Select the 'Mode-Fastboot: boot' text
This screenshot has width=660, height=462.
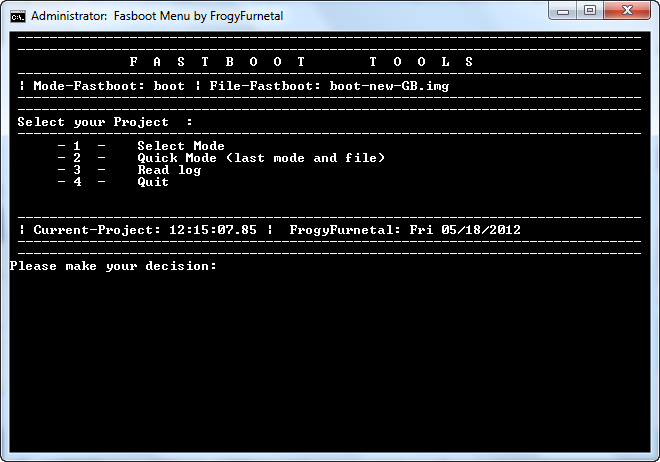[x=109, y=86]
